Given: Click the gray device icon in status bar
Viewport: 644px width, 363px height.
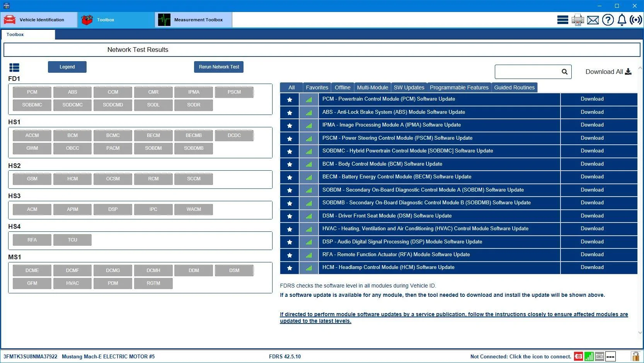Looking at the screenshot, I should click(x=600, y=356).
